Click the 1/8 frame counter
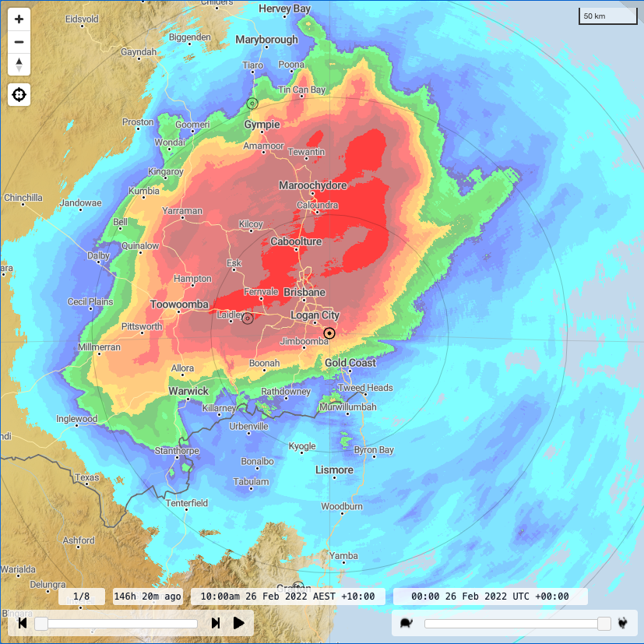This screenshot has width=644, height=644. (x=81, y=596)
